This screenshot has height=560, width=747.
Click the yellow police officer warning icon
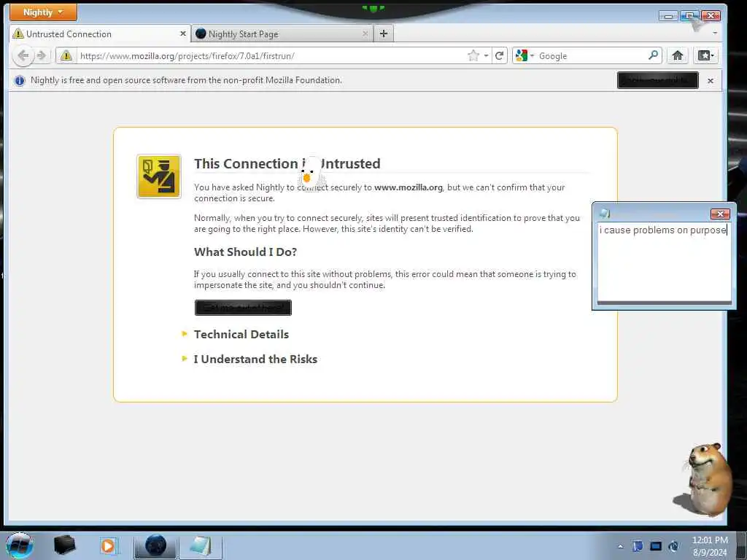pyautogui.click(x=158, y=176)
